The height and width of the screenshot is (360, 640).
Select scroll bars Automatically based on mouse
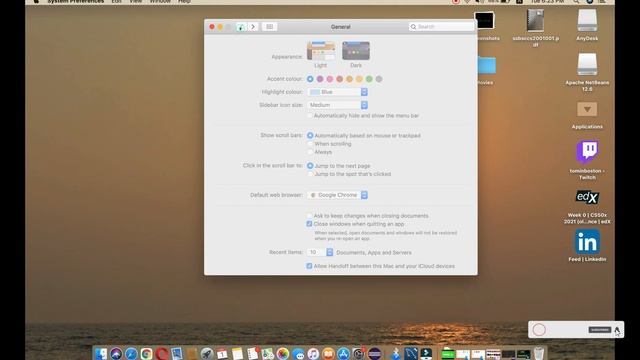coord(310,136)
